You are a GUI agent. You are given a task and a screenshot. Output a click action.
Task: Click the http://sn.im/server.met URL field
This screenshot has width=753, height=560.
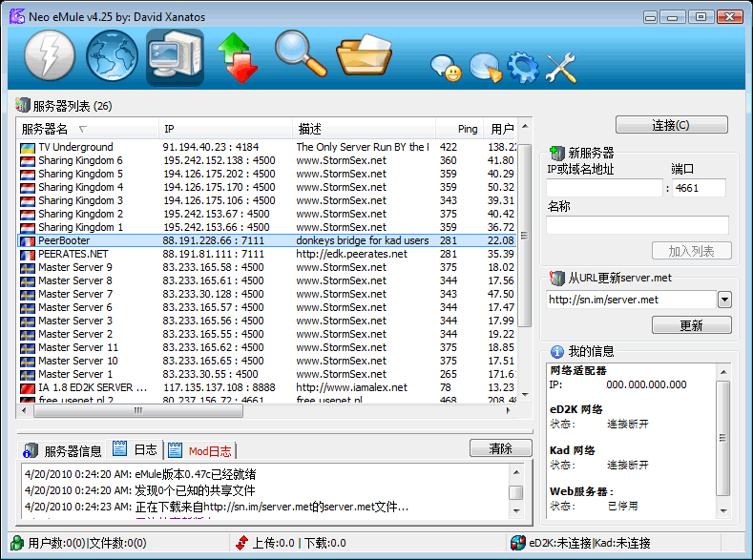point(632,300)
